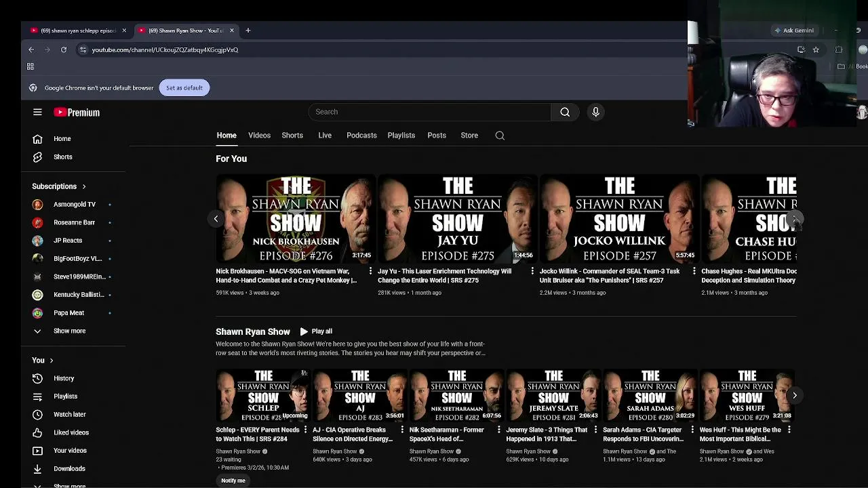Click the search magnifier button

tap(565, 112)
